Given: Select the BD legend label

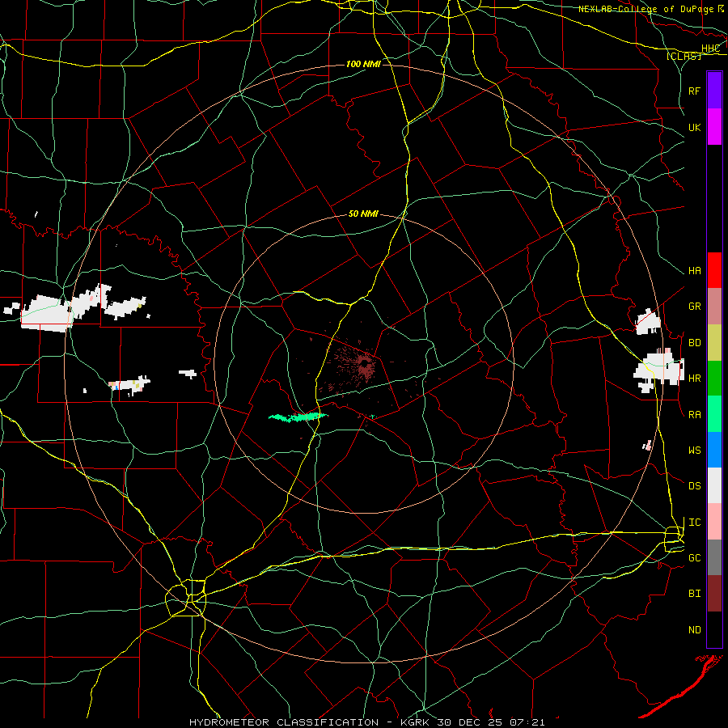Looking at the screenshot, I should click(694, 343).
